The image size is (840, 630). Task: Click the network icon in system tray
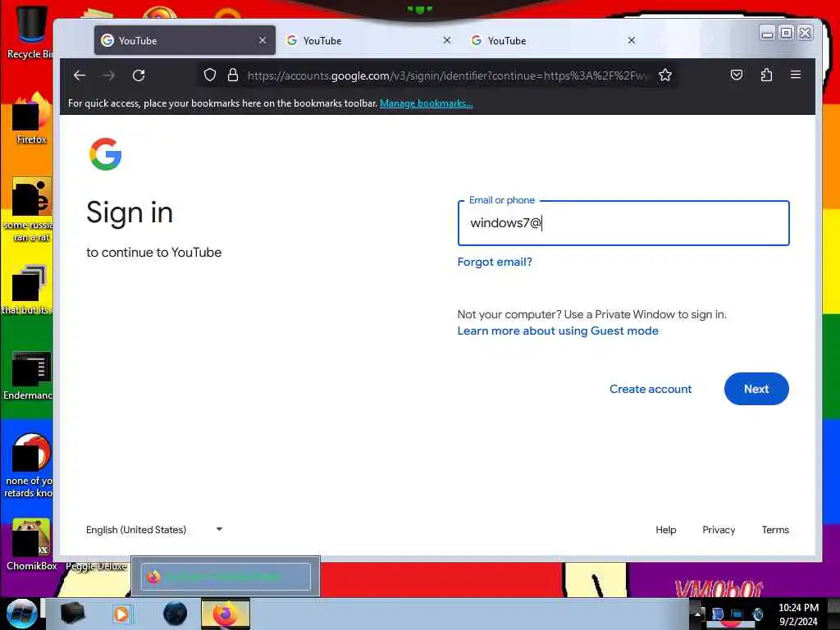tap(737, 614)
